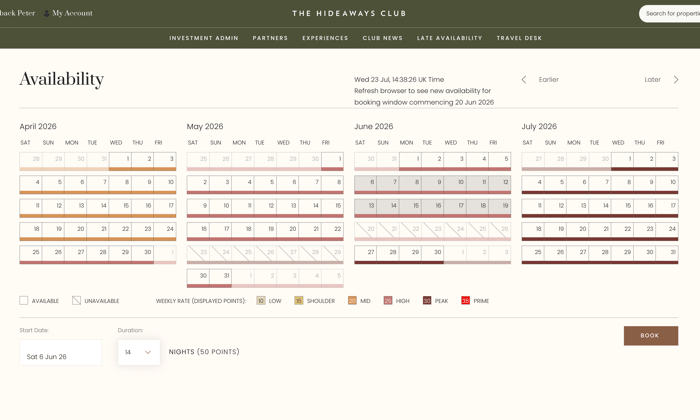The width and height of the screenshot is (700, 420).
Task: Open the Investment Admin menu
Action: [x=204, y=38]
